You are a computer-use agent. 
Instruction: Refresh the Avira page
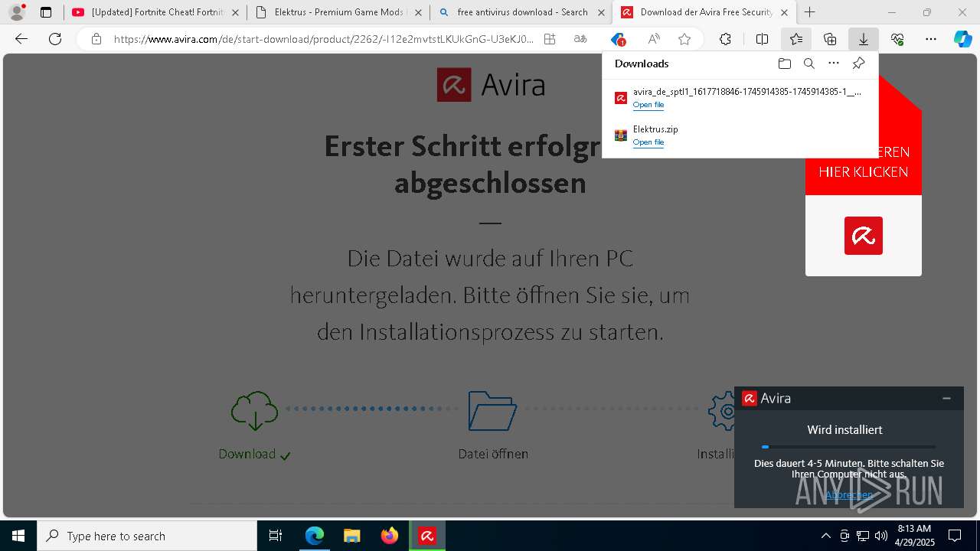tap(55, 39)
